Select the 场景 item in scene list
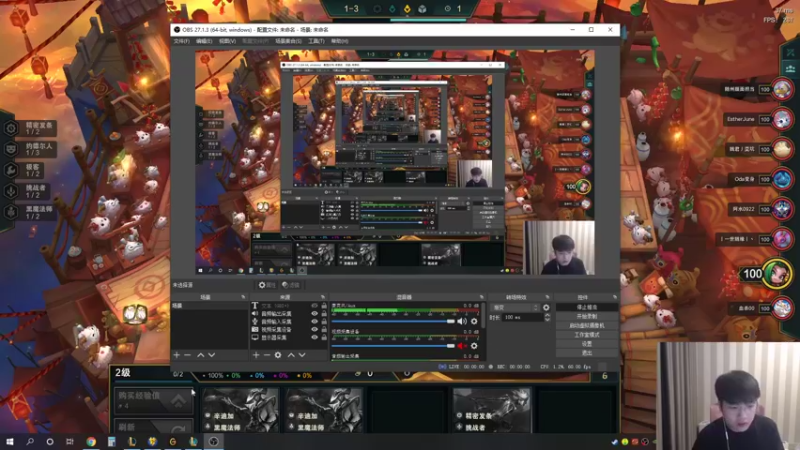Screen dimensions: 800x450 coord(210,306)
